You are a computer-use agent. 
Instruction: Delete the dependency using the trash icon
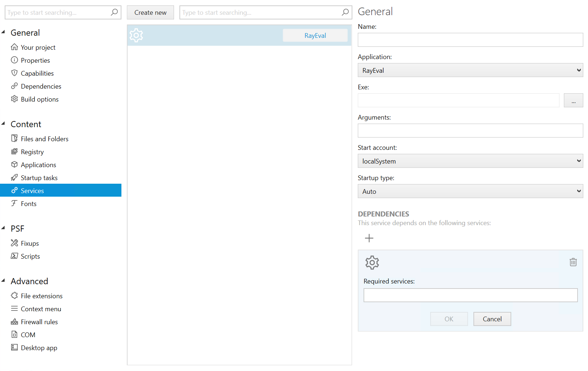tap(573, 262)
